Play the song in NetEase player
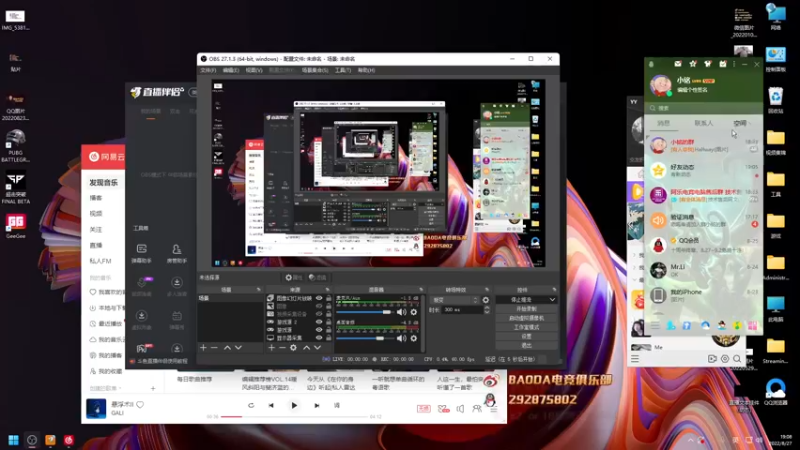Image resolution: width=800 pixels, height=450 pixels. coord(294,406)
